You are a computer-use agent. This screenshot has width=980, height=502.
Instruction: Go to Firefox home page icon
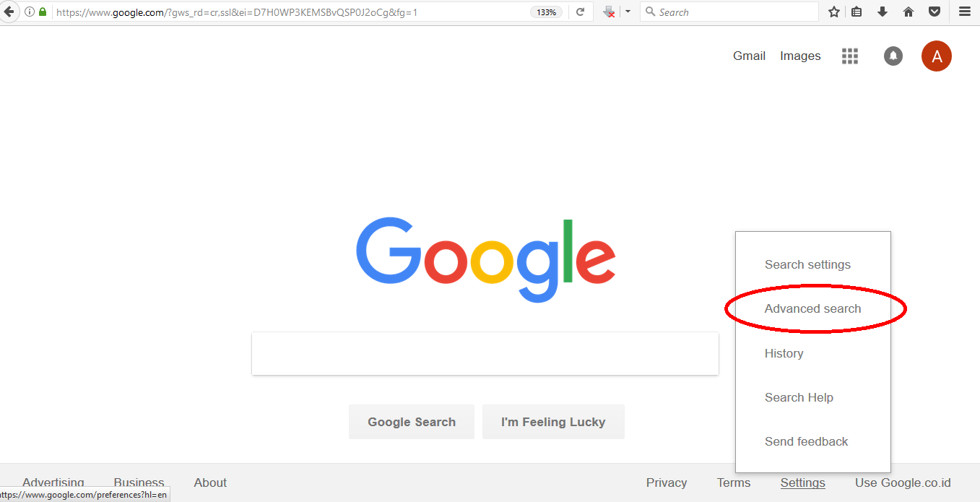pos(909,12)
